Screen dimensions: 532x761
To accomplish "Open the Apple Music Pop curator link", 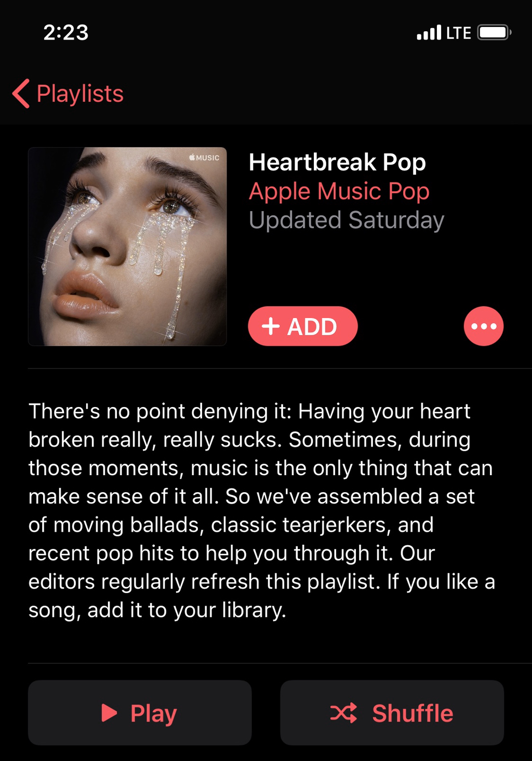I will (x=339, y=191).
